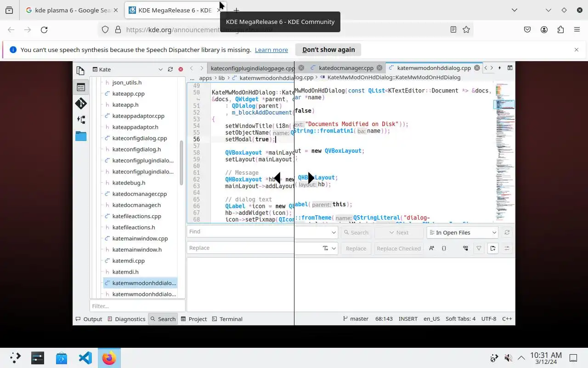The width and height of the screenshot is (588, 368).
Task: Select Kate Projects sidebar icon
Action: click(81, 87)
